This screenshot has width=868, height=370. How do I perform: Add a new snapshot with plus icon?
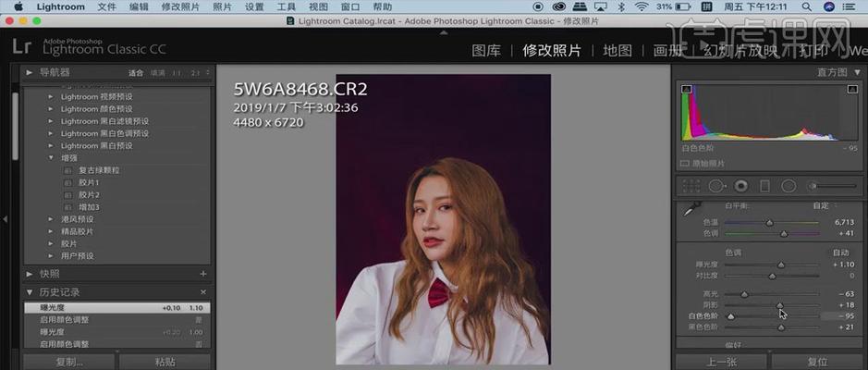pyautogui.click(x=203, y=274)
